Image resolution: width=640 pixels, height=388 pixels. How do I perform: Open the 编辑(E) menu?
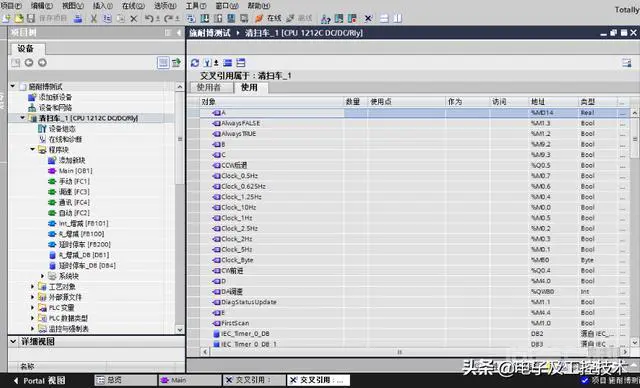point(42,6)
